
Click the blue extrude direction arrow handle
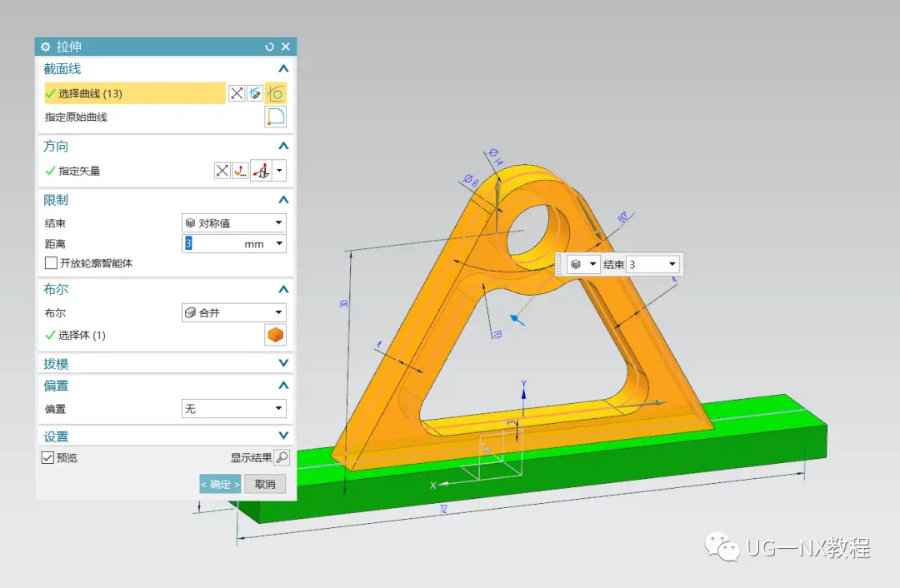tap(517, 319)
